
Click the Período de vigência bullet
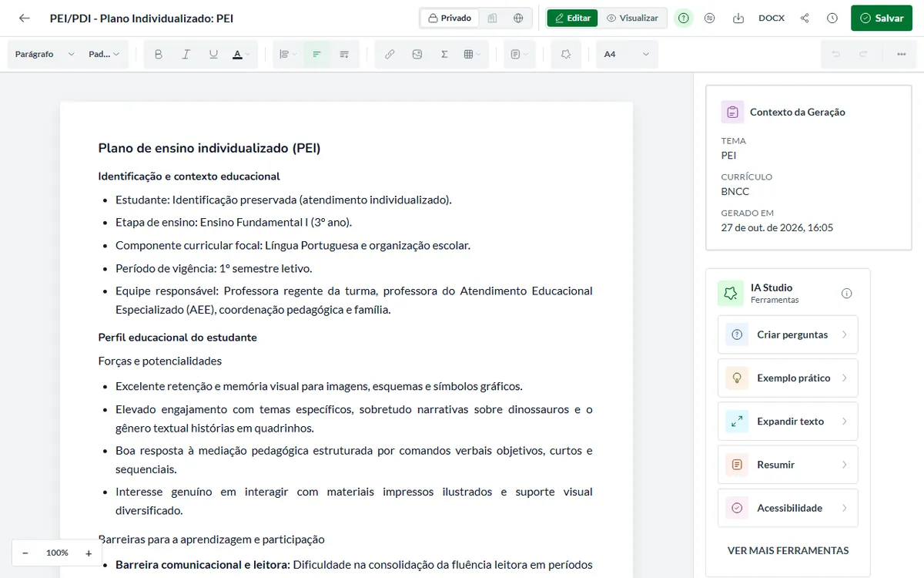(213, 268)
